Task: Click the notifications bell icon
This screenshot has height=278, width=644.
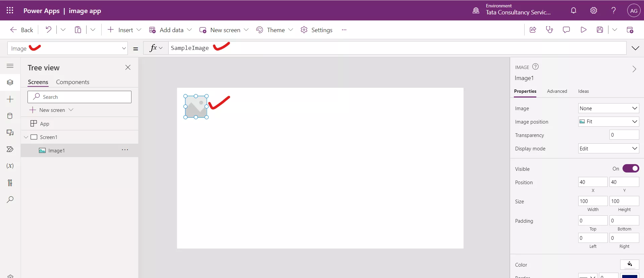Action: [574, 10]
